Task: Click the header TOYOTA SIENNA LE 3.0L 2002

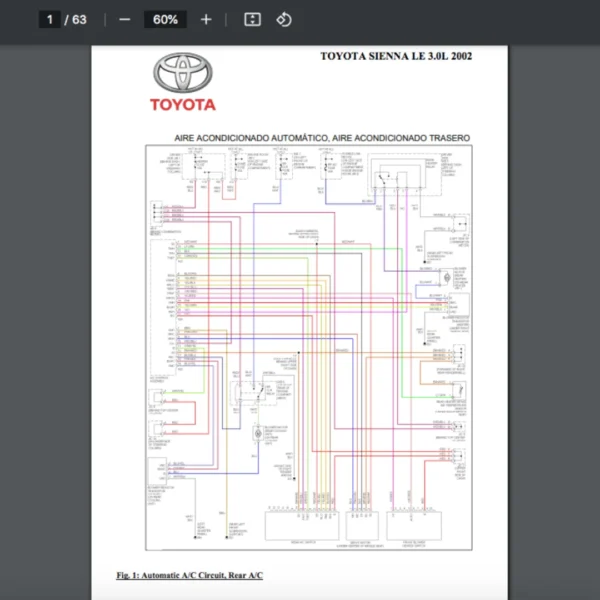Action: pyautogui.click(x=396, y=56)
